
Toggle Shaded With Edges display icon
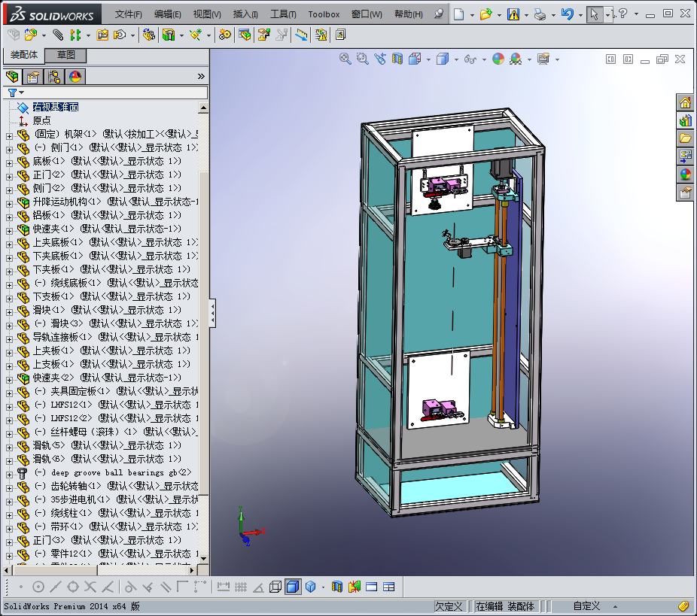tap(293, 587)
